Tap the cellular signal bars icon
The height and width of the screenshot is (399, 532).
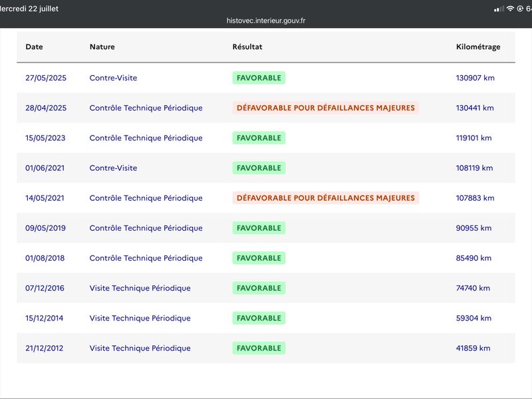[499, 9]
